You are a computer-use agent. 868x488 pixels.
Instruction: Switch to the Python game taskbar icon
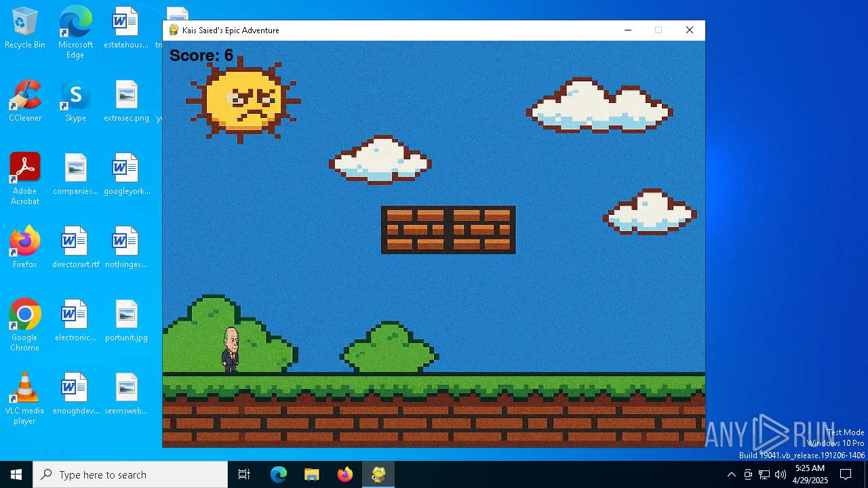pyautogui.click(x=378, y=474)
